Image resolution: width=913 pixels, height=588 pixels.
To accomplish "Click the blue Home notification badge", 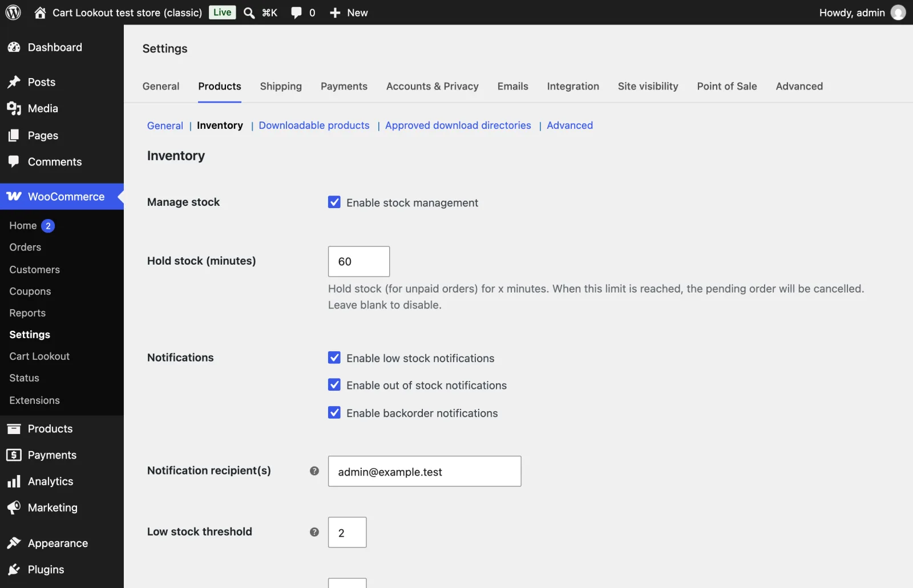I will [48, 226].
